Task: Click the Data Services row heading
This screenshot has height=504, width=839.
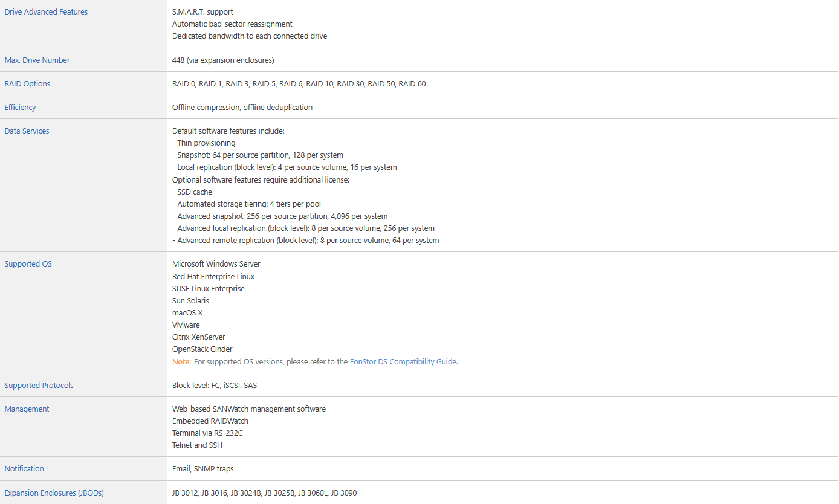Action: (x=27, y=131)
